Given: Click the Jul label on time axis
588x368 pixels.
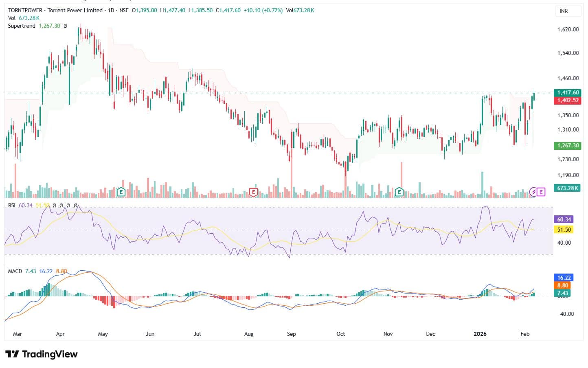Looking at the screenshot, I should coord(197,334).
